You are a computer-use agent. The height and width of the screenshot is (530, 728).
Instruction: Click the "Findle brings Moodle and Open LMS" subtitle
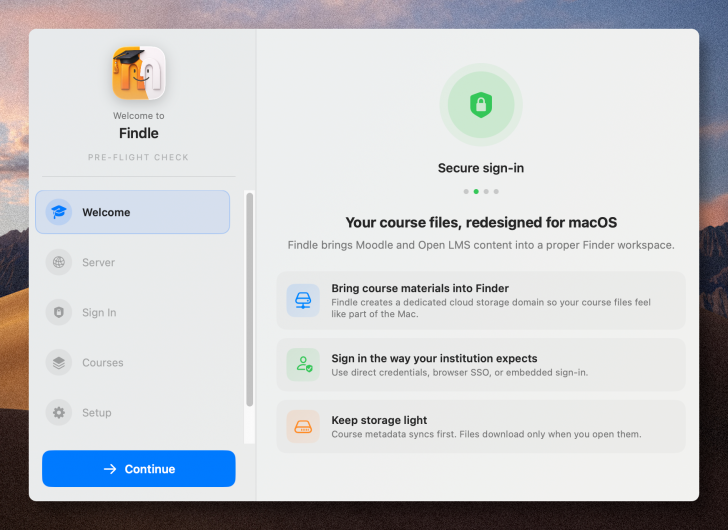[x=481, y=245]
